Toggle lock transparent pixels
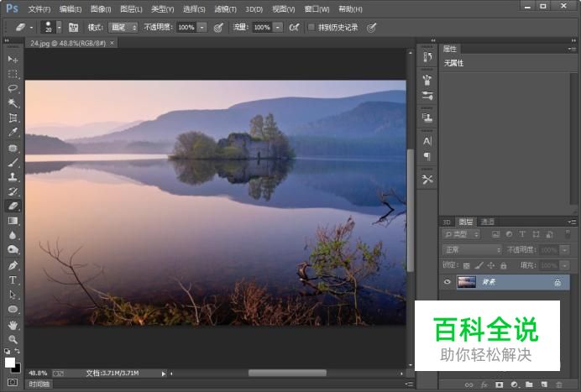 coord(467,265)
